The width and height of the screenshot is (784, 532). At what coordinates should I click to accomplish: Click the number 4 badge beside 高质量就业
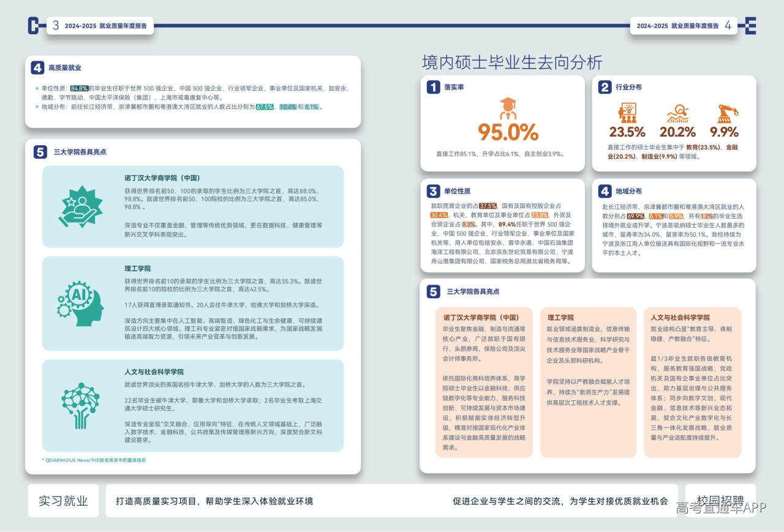(38, 68)
